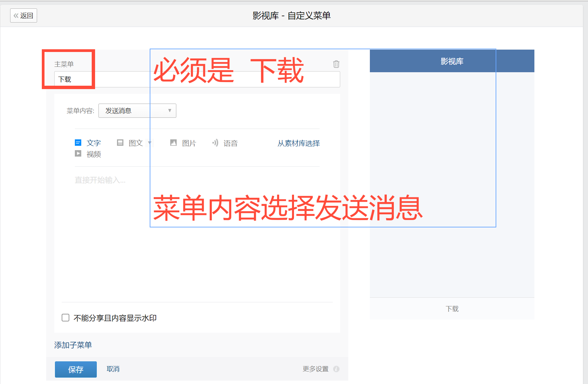
Task: Select the 语音 message type
Action: (225, 143)
